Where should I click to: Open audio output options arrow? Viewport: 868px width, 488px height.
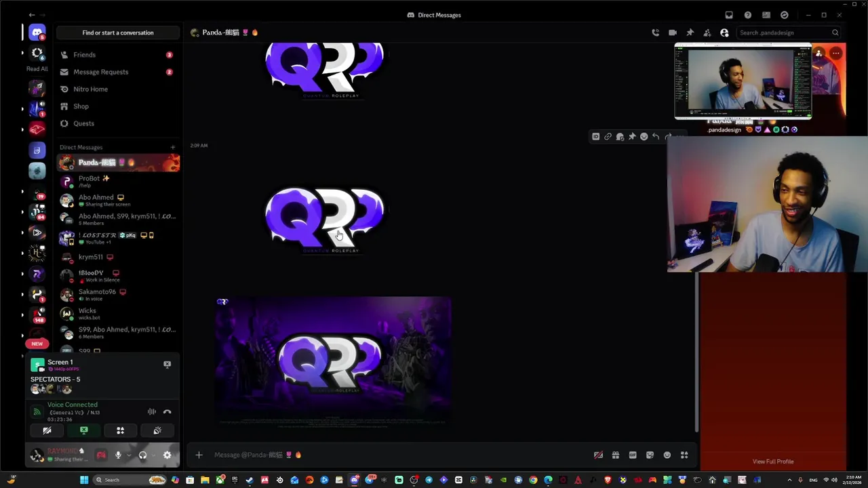153,455
